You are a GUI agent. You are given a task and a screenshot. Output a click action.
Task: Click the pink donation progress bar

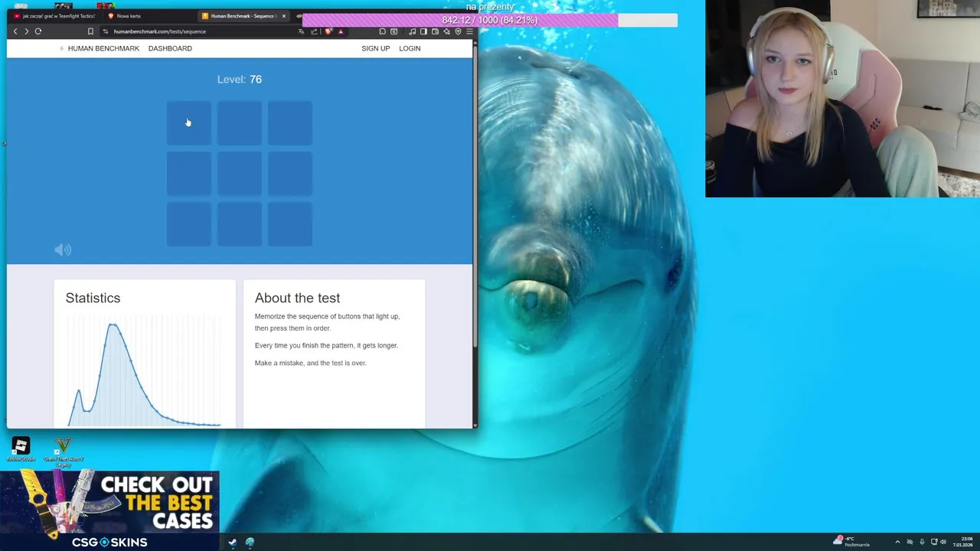point(490,20)
